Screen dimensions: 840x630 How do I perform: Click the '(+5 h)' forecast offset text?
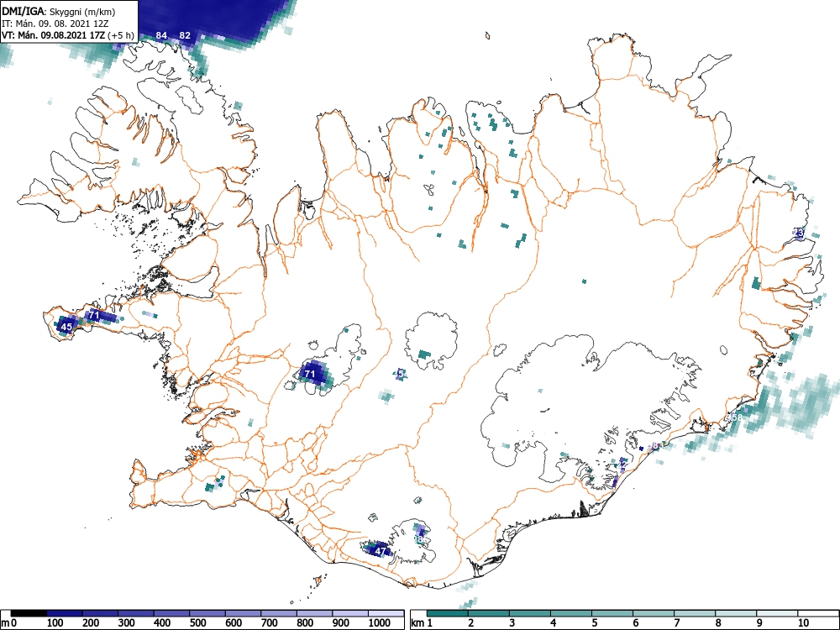[121, 35]
